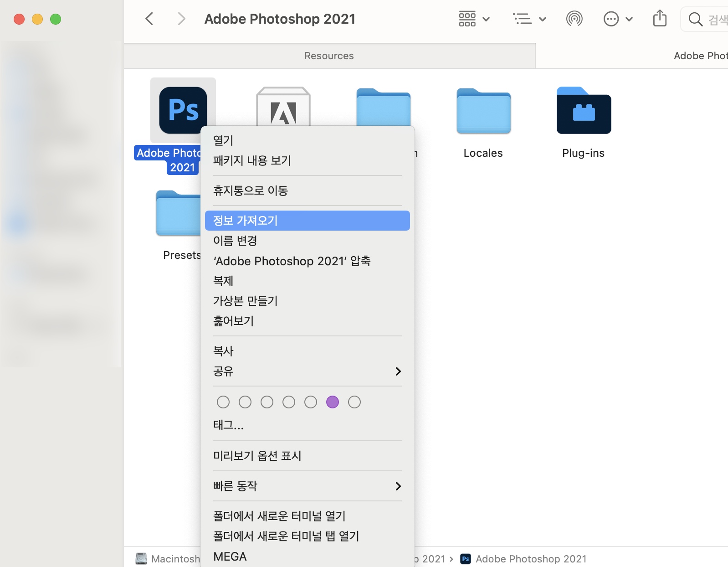Select the Presets folder
The image size is (728, 567).
[x=178, y=213]
